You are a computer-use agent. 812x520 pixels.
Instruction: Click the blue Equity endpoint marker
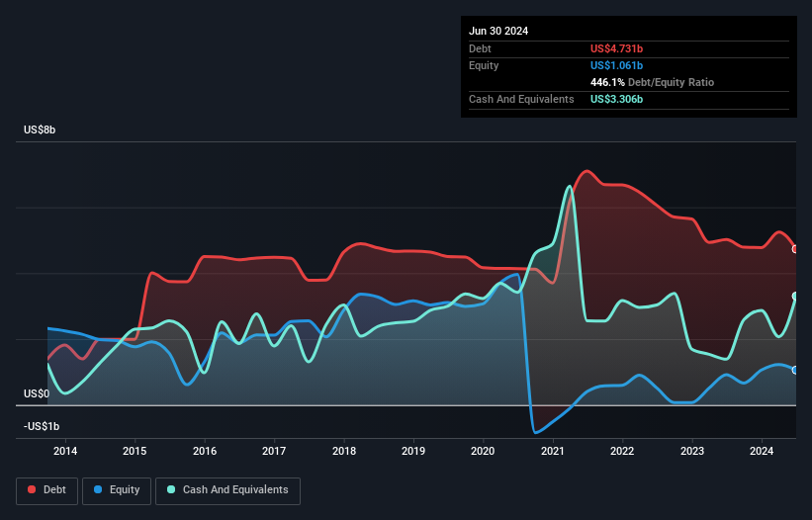795,370
